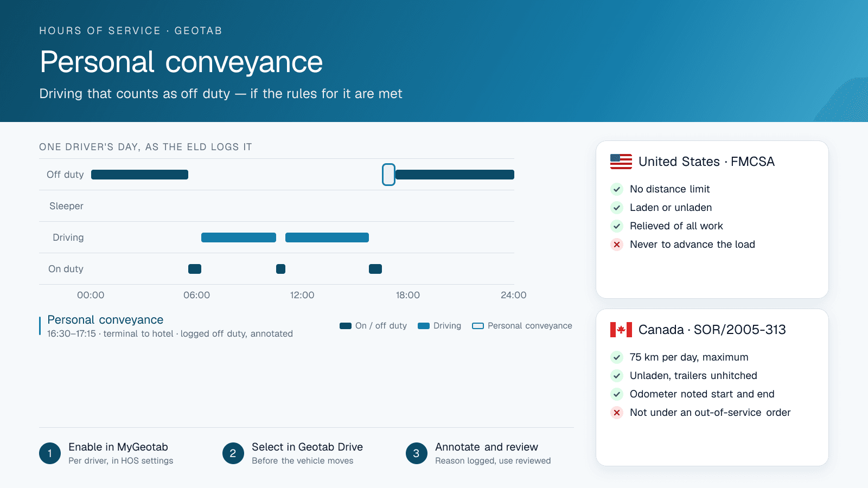Click the Not under an out-of-service order text
The image size is (868, 488).
pyautogui.click(x=710, y=413)
